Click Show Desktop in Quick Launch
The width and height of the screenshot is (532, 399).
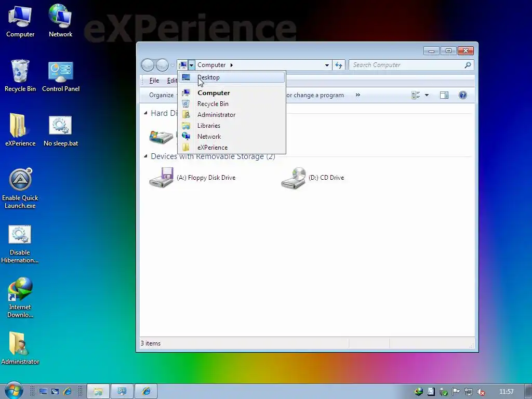(x=43, y=392)
